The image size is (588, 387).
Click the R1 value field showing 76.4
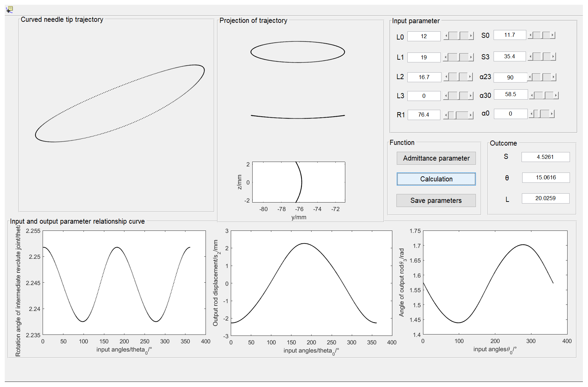pos(424,115)
